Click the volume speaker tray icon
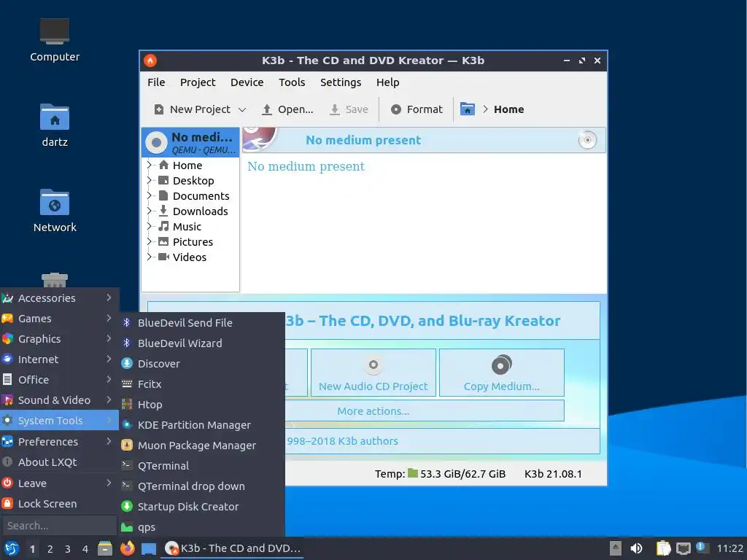 [636, 548]
